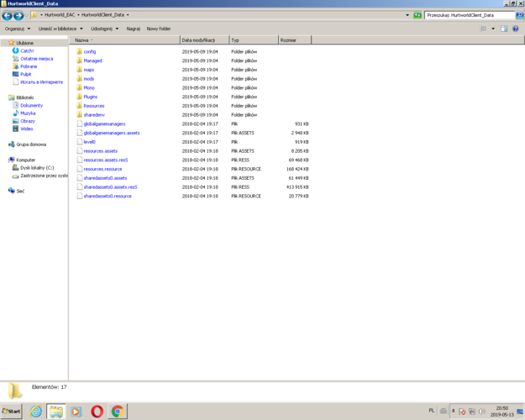Viewport: 525px width, 420px height.
Task: Select the resources.assets file
Action: [101, 151]
